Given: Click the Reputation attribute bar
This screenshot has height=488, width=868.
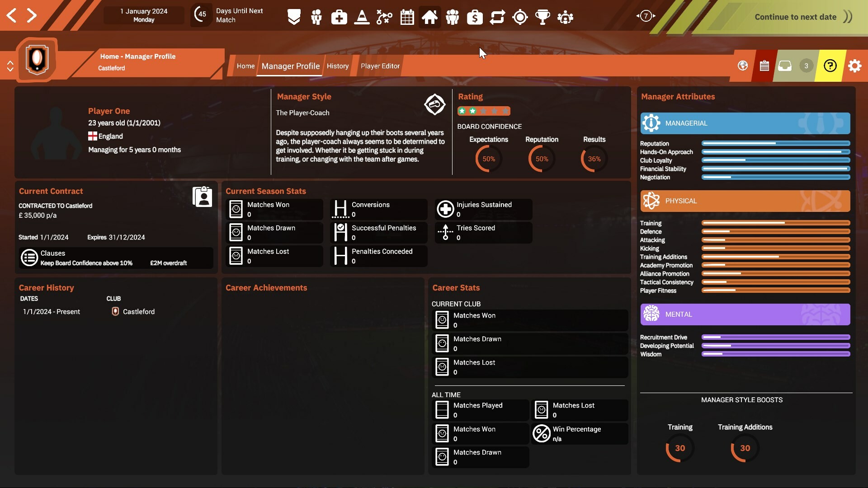Looking at the screenshot, I should (x=775, y=143).
